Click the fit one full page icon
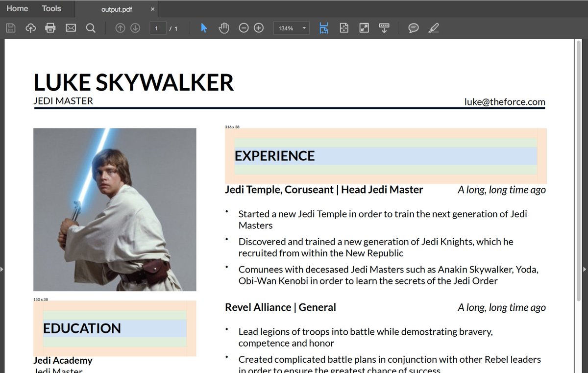Image resolution: width=588 pixels, height=373 pixels. coord(344,28)
